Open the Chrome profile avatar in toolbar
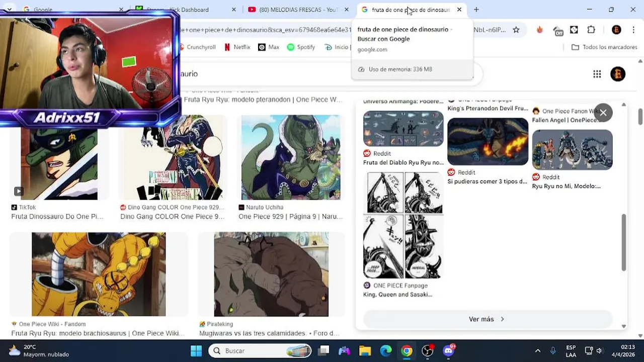 [616, 30]
